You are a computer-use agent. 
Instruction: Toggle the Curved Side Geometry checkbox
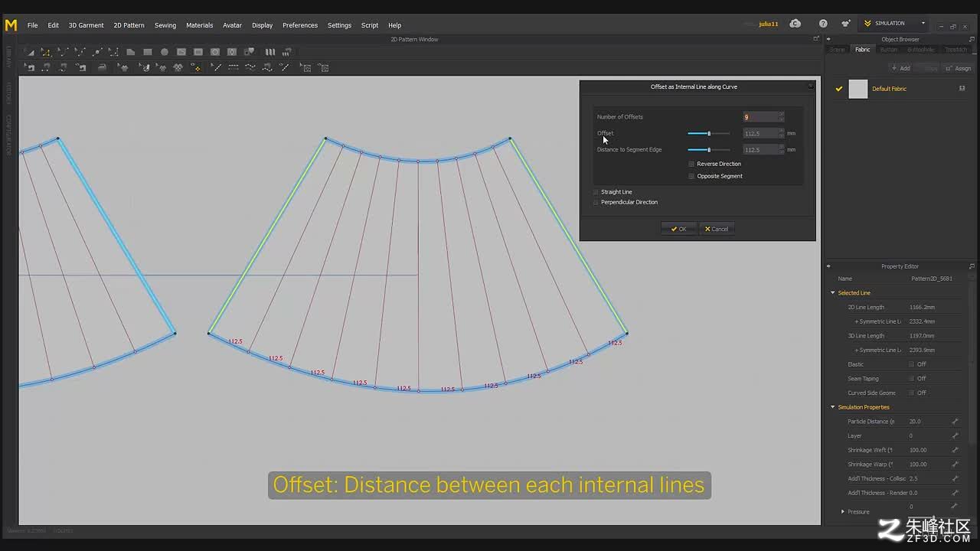pyautogui.click(x=911, y=393)
